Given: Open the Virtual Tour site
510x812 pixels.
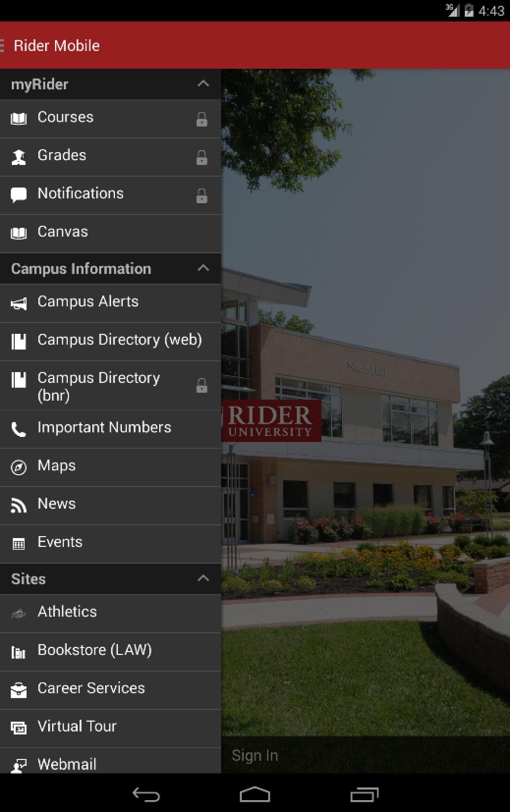Looking at the screenshot, I should (77, 726).
